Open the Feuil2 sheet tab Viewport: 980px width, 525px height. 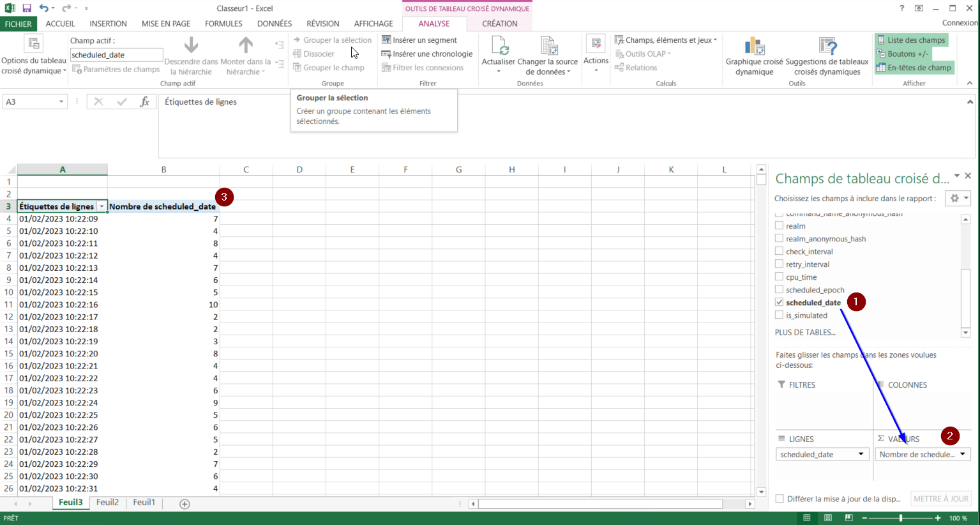[x=107, y=503]
